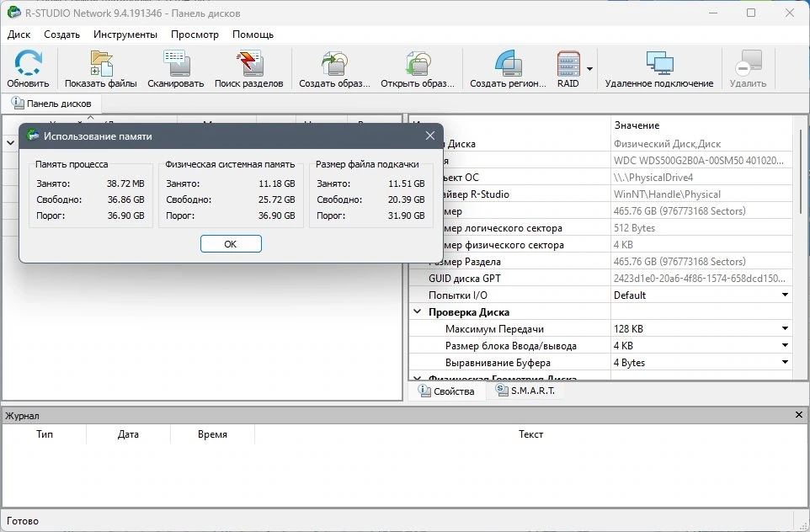Collapse the Проверка Диска section
Screen dimensions: 810x532
coord(418,312)
